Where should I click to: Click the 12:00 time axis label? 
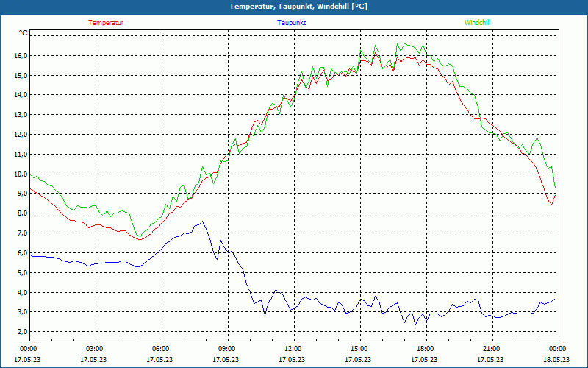tap(294, 349)
